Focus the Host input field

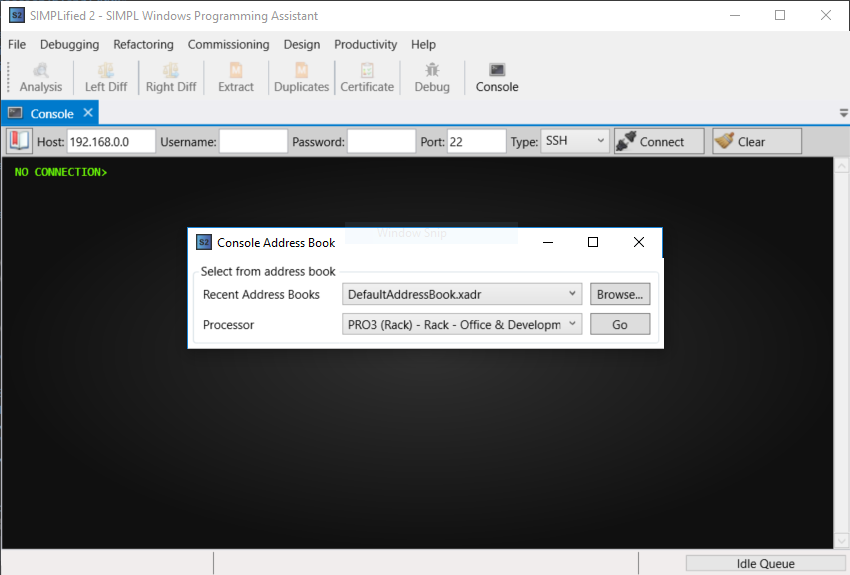(111, 141)
